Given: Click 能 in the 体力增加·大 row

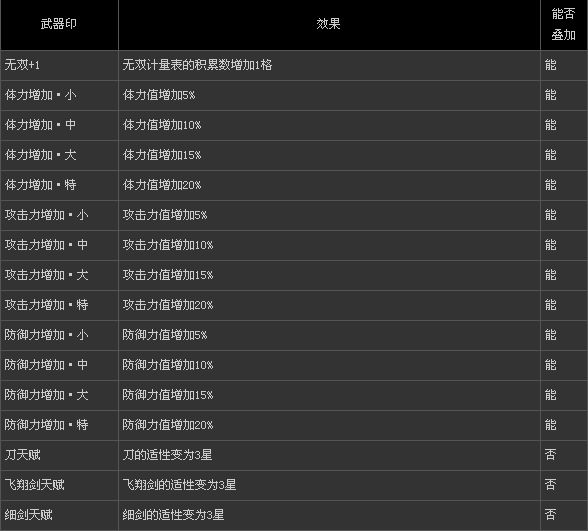Looking at the screenshot, I should [x=550, y=155].
